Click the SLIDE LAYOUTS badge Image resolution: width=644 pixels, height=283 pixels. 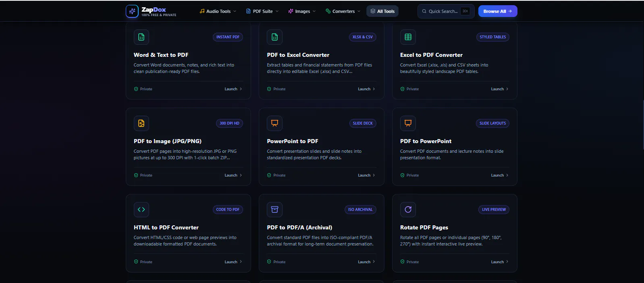click(x=492, y=123)
